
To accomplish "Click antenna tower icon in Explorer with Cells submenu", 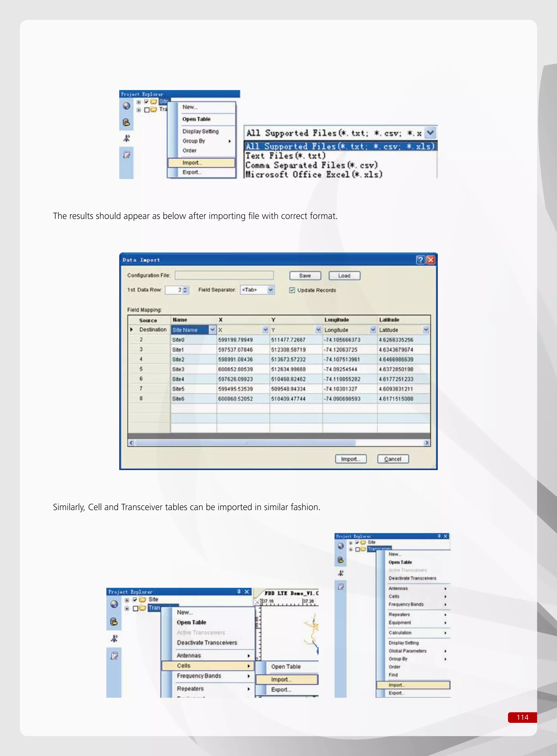I will coord(114,638).
